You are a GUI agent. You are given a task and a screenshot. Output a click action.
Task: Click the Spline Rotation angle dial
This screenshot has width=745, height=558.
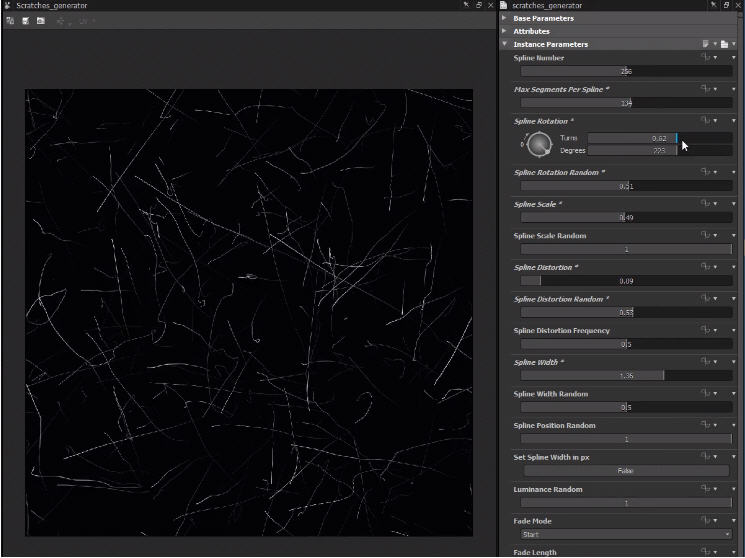tap(539, 144)
